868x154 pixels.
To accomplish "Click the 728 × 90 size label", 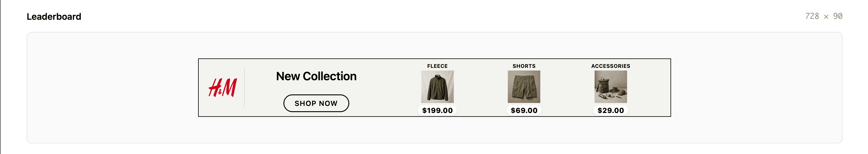I will click(823, 16).
